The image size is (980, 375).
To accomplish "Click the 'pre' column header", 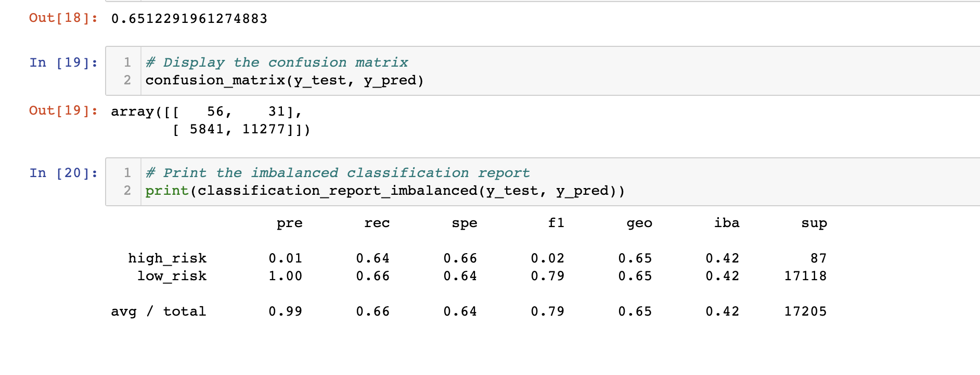I will (x=289, y=223).
